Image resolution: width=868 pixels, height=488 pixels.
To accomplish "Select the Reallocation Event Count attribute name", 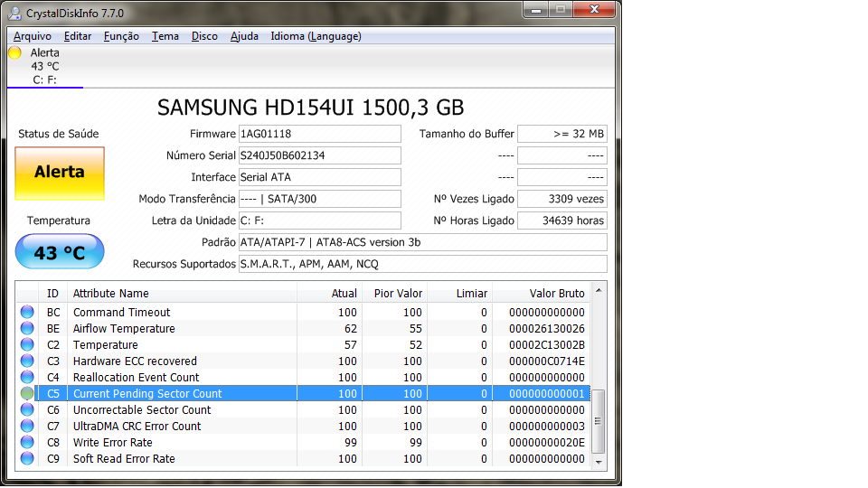I will tap(137, 378).
